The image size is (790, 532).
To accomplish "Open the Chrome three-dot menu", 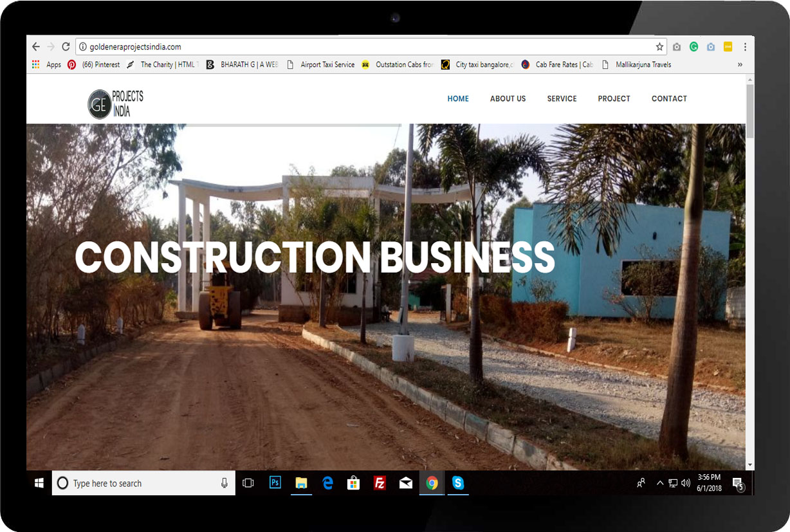I will 745,47.
